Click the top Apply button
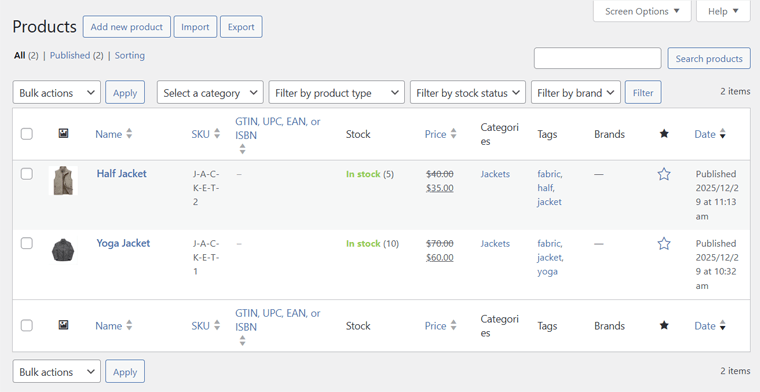The image size is (760, 392). tap(125, 93)
